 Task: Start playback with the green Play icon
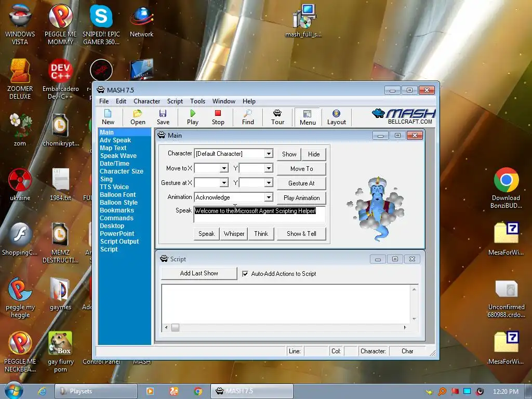pos(193,117)
